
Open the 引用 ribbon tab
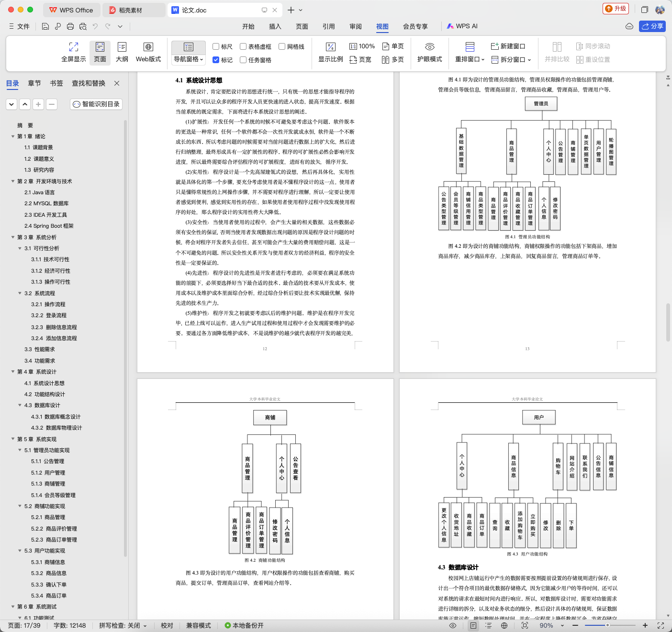pos(329,26)
